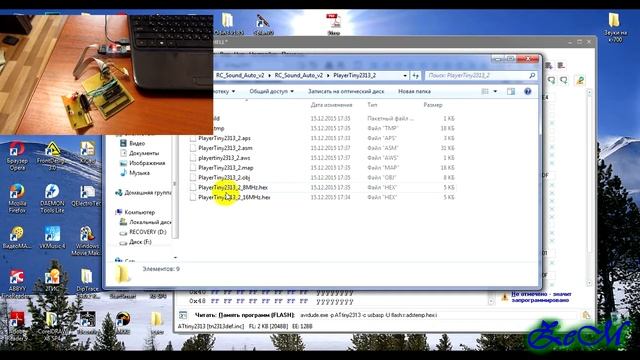
Task: Launch the VKMusic 4 desktop shortcut
Action: coord(52,237)
